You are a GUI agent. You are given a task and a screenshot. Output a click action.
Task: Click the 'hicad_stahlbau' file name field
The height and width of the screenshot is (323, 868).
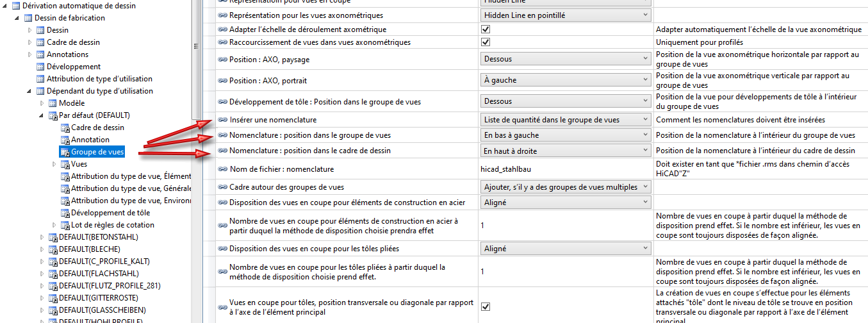[x=564, y=169]
